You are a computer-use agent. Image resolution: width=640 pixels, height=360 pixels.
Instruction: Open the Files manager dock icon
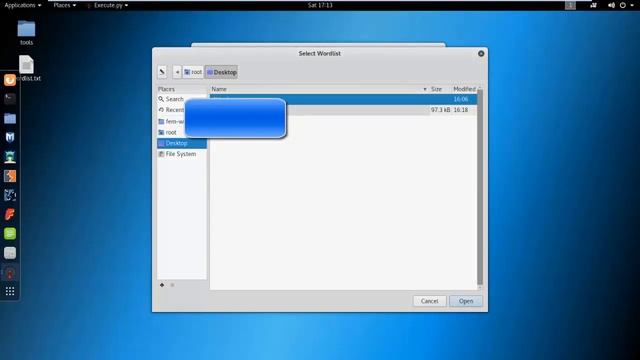click(x=10, y=118)
